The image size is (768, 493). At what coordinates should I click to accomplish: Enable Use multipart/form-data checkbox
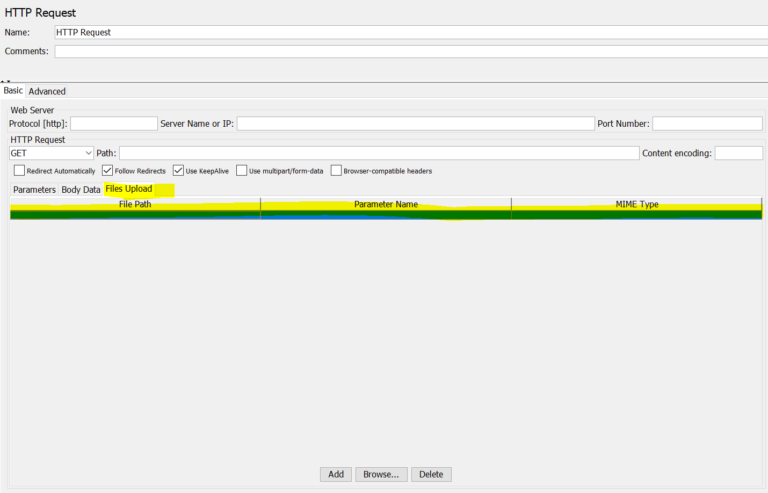pyautogui.click(x=241, y=171)
